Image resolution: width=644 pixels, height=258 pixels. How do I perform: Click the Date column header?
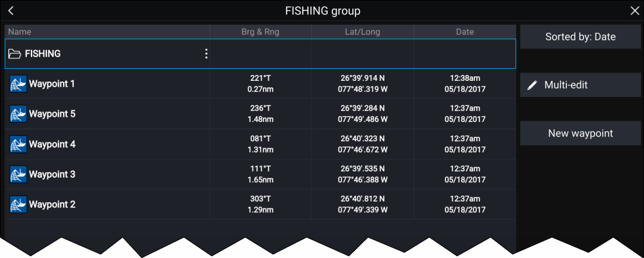pos(465,31)
